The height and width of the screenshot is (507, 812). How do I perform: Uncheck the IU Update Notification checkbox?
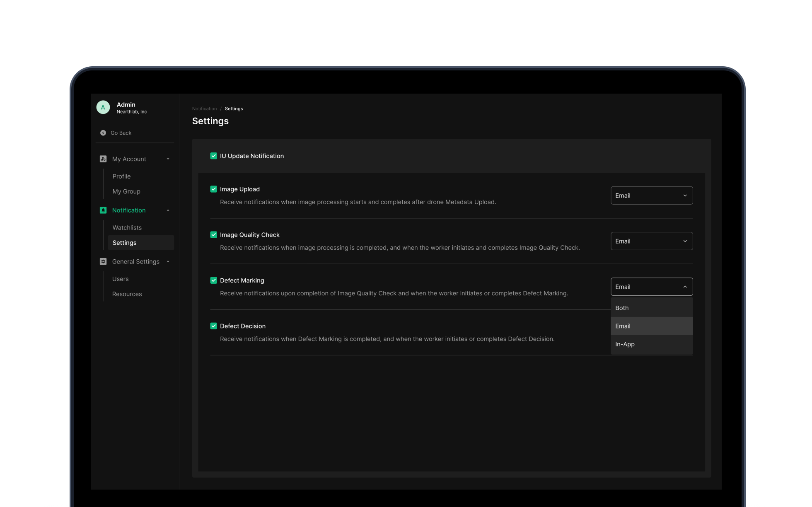pos(213,156)
